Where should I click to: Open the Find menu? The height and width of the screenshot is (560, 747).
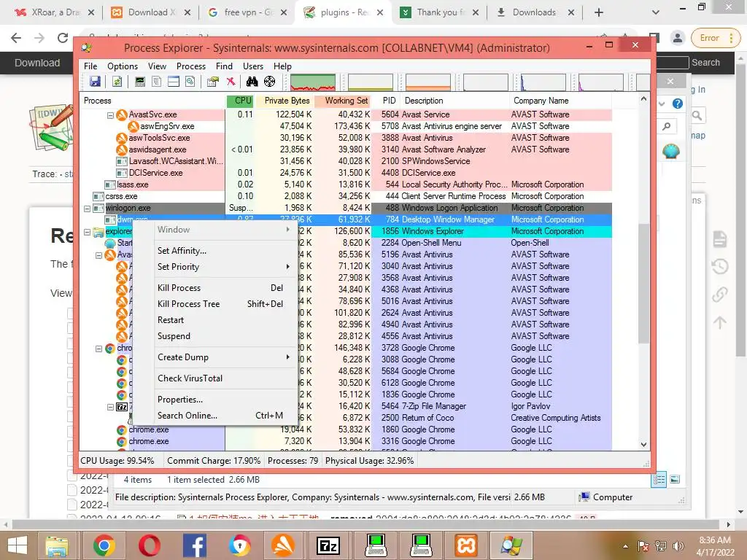click(224, 66)
